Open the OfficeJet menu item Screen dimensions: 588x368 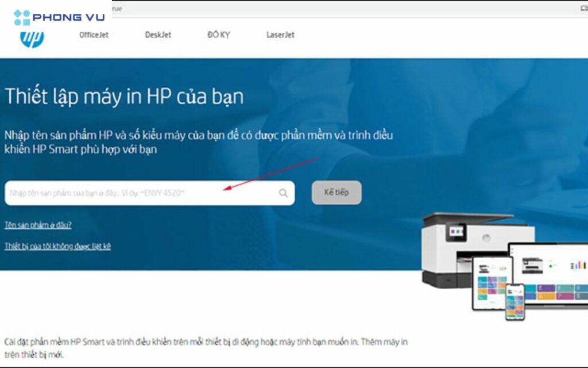coord(94,35)
